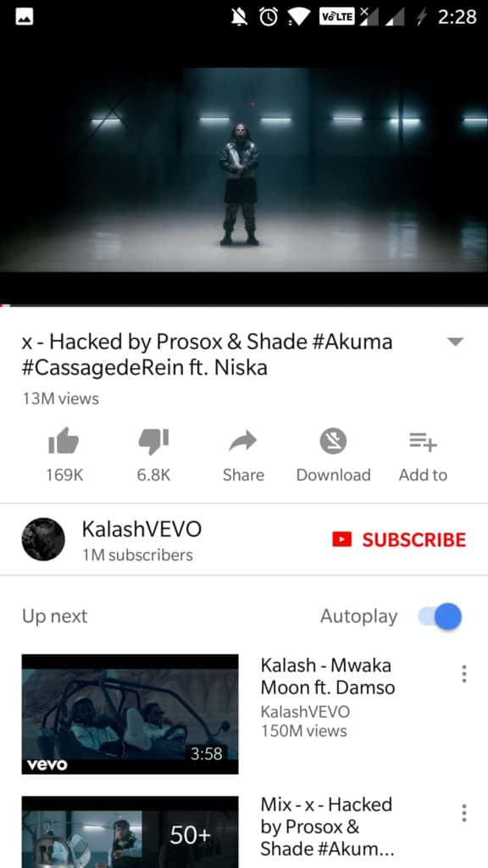Open the KalashVEVO channel avatar

pos(43,539)
